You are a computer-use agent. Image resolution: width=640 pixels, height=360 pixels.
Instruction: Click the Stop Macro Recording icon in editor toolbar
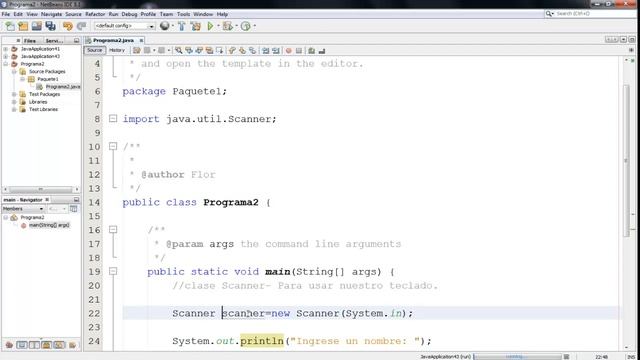click(299, 51)
